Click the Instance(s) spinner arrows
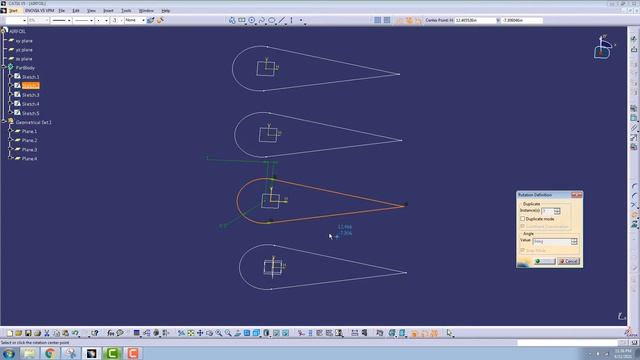Screen dimensions: 640x360 [557, 211]
